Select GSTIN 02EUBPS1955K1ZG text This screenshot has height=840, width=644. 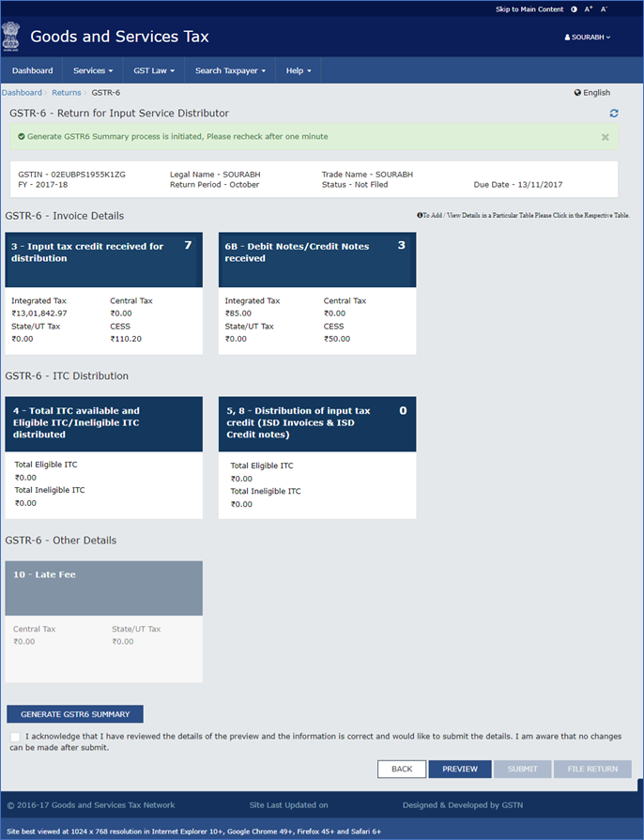point(71,175)
